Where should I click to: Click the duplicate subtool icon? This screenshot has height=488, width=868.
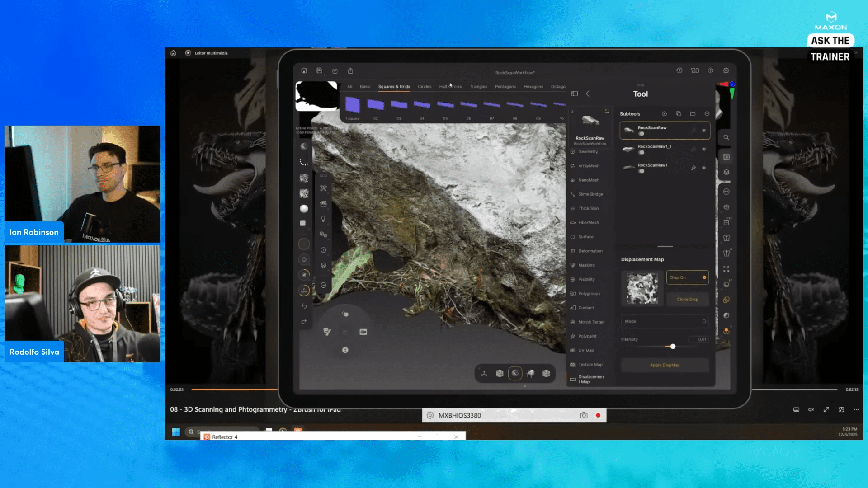coord(679,114)
